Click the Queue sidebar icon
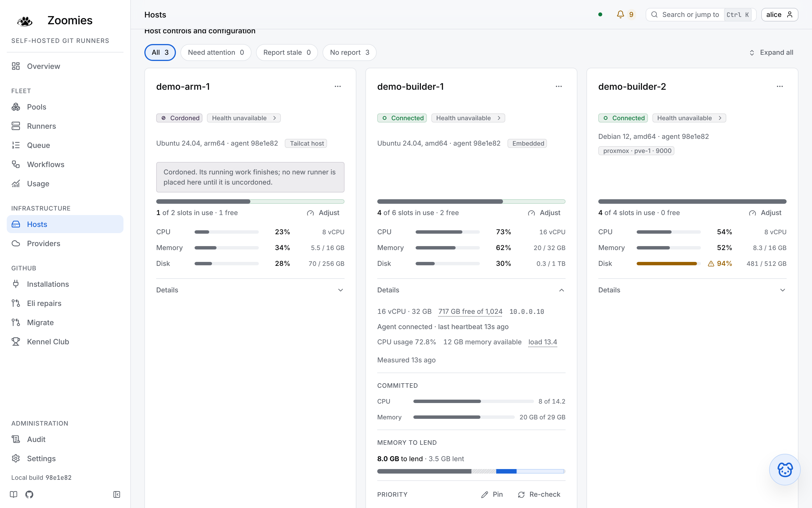The image size is (812, 508). coord(16,145)
